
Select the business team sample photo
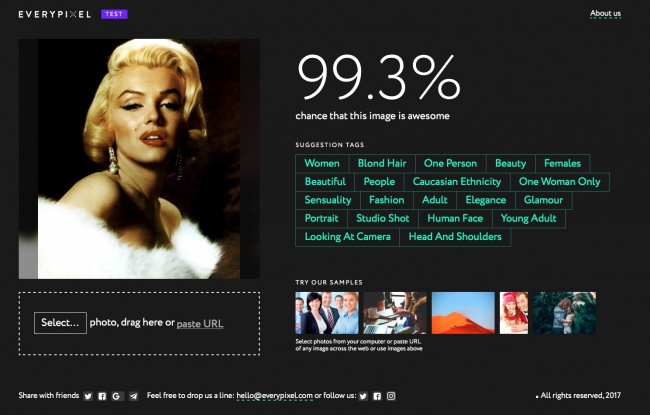click(327, 312)
